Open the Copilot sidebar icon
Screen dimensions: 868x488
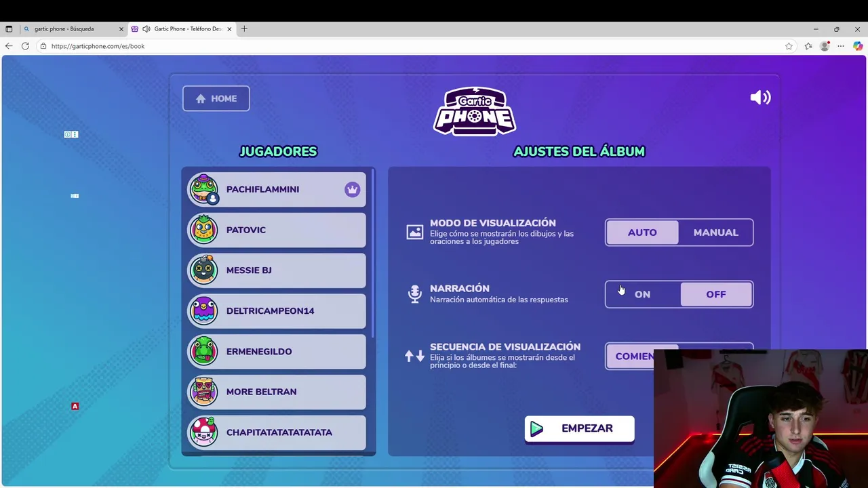click(x=858, y=46)
